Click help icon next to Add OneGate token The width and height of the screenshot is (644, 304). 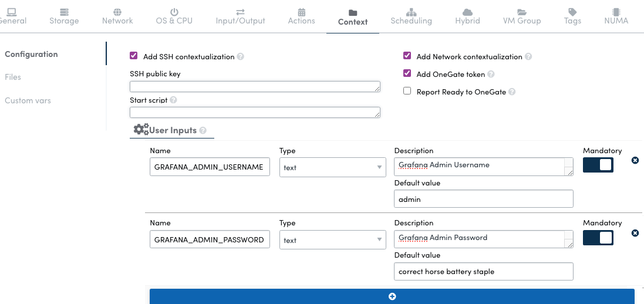pos(491,75)
